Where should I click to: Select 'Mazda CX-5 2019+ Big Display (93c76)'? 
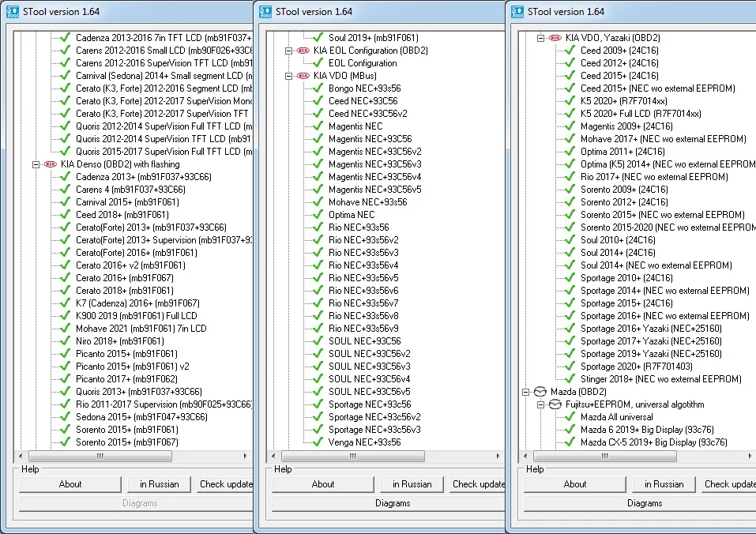(654, 442)
